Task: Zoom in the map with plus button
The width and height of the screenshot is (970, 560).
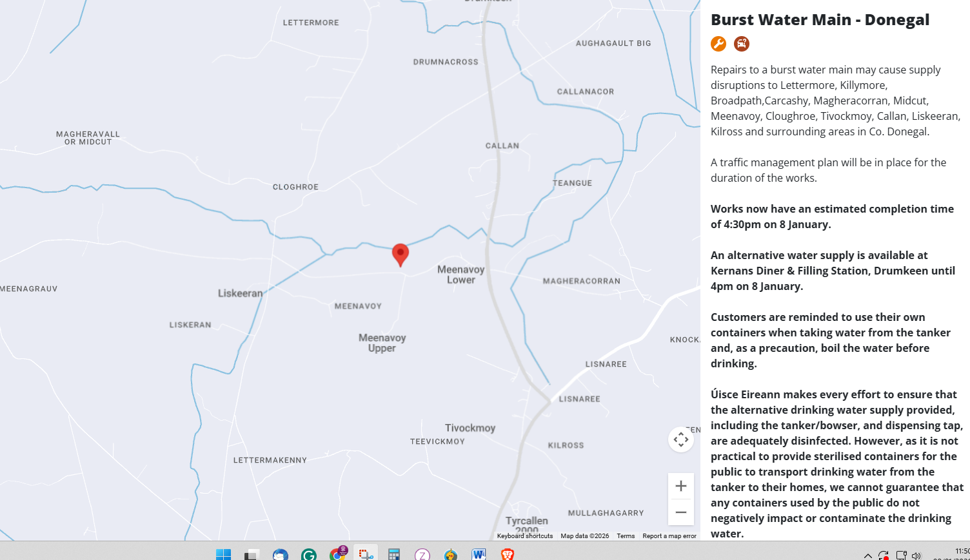Action: pos(680,486)
